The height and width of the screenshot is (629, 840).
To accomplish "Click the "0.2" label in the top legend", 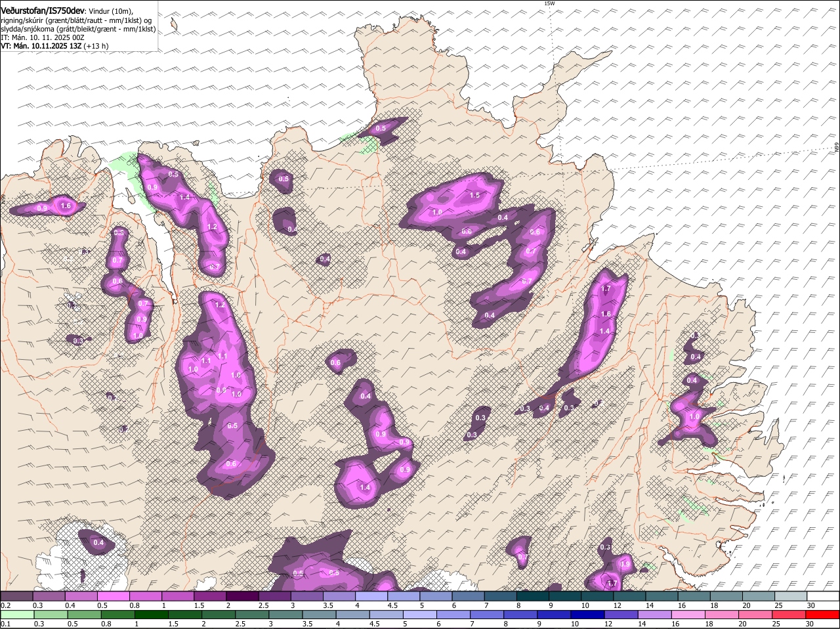I will pos(5,605).
